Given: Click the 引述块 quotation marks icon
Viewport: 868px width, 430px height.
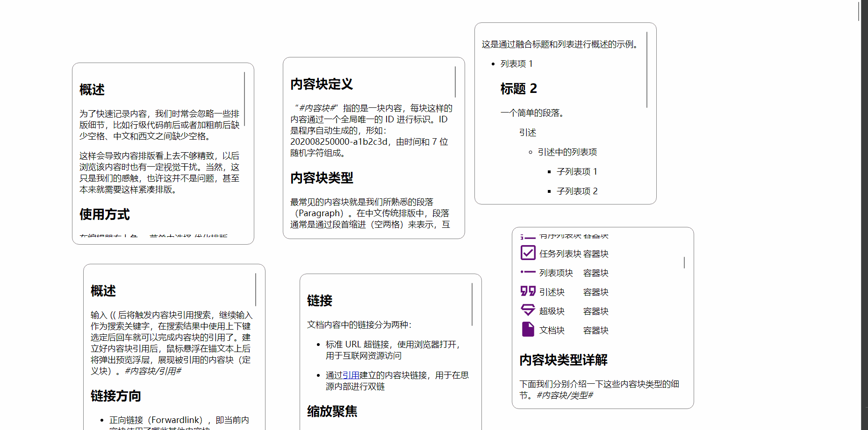Looking at the screenshot, I should coord(527,291).
